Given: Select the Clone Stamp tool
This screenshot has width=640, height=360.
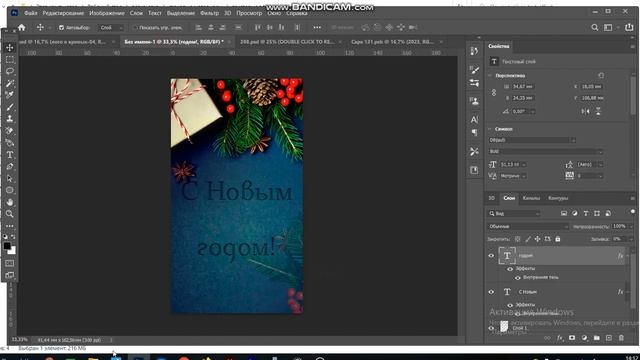Looking at the screenshot, I should [x=10, y=119].
